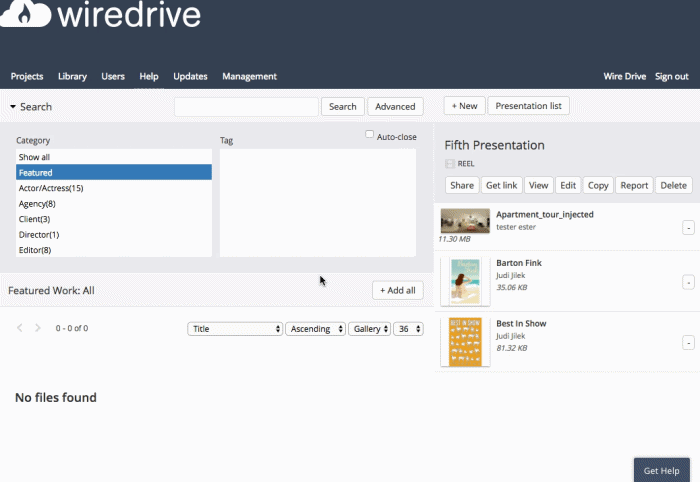
Task: Click the 'Featured Work: All' heading
Action: pos(51,291)
